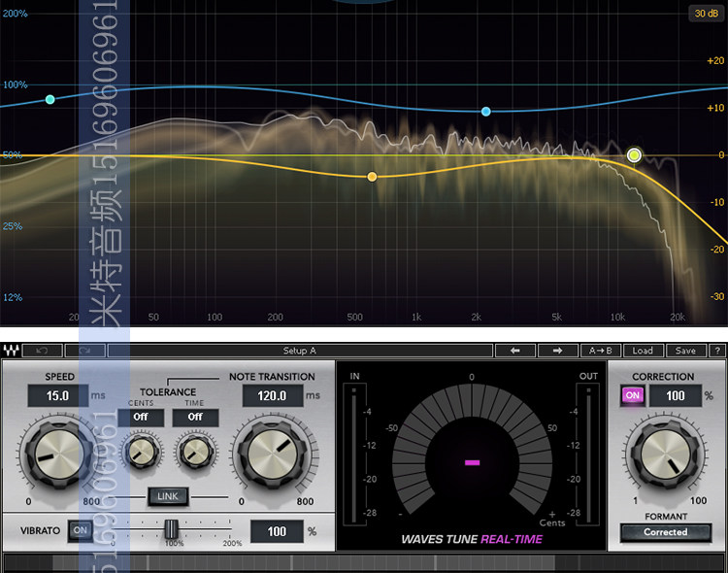Select the blue EQ band node near 2k
Screen dimensions: 728x573
click(x=486, y=112)
